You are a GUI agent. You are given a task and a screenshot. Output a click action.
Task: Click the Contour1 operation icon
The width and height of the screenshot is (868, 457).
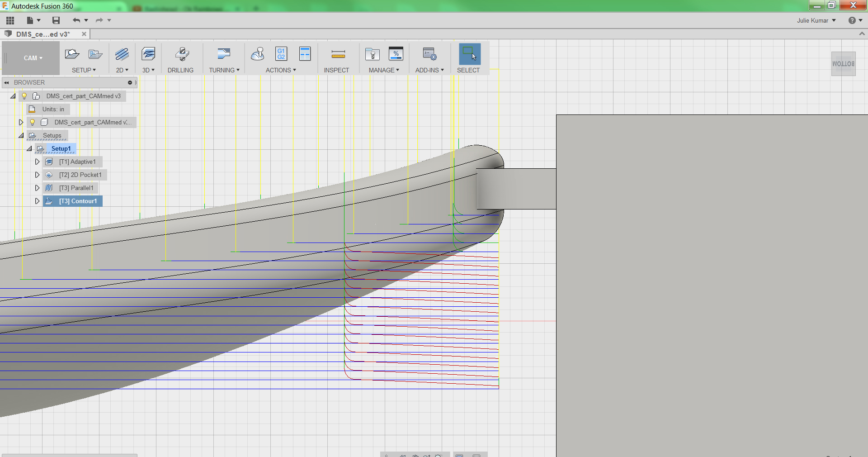coord(49,201)
